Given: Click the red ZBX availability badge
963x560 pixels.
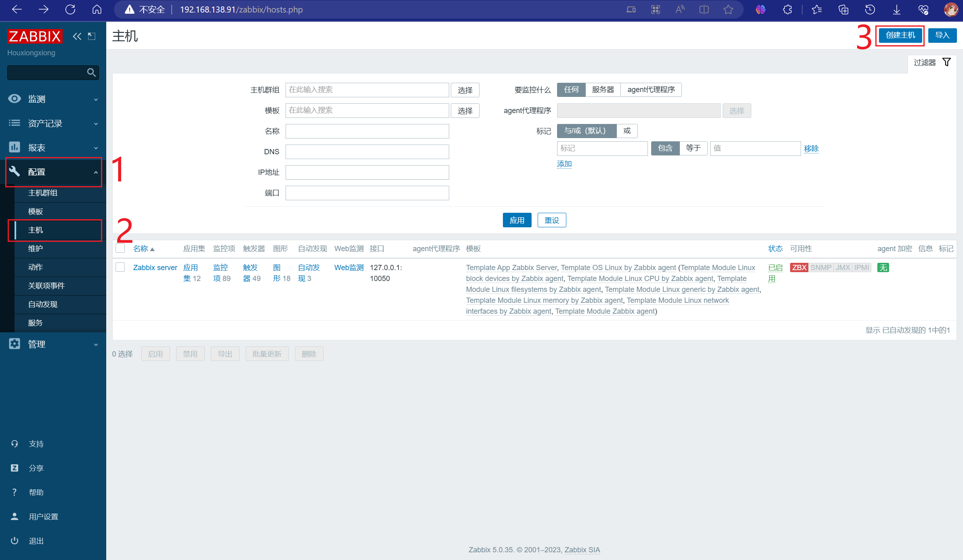Looking at the screenshot, I should click(x=799, y=267).
